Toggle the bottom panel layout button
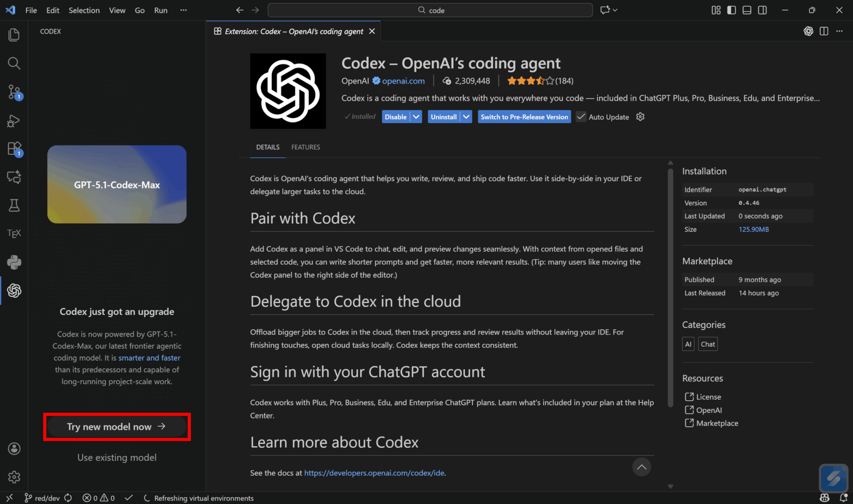 pos(747,10)
